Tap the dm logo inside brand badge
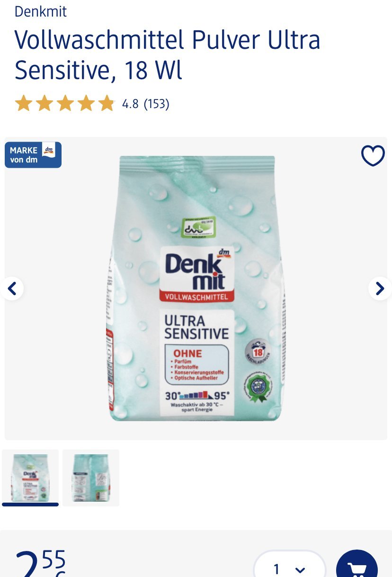This screenshot has width=392, height=577. tap(48, 151)
